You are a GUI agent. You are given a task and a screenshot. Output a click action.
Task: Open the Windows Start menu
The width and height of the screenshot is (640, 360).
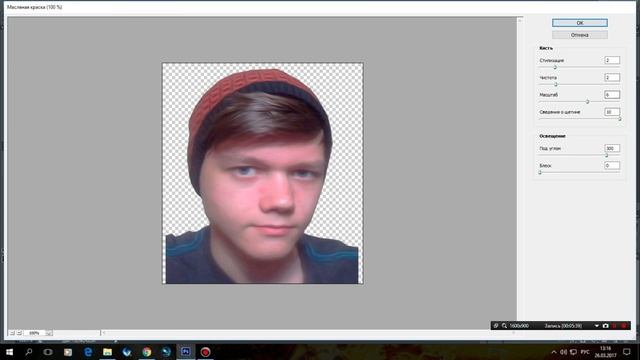tap(9, 352)
